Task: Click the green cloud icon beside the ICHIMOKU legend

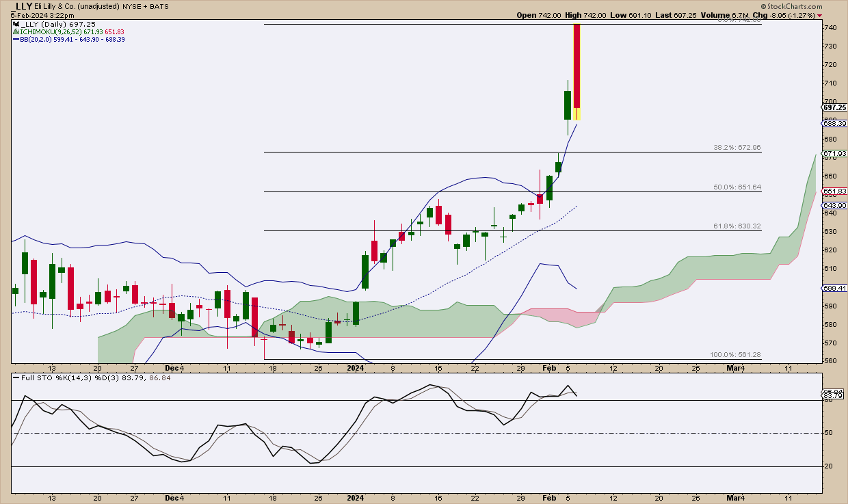Action: [14, 31]
